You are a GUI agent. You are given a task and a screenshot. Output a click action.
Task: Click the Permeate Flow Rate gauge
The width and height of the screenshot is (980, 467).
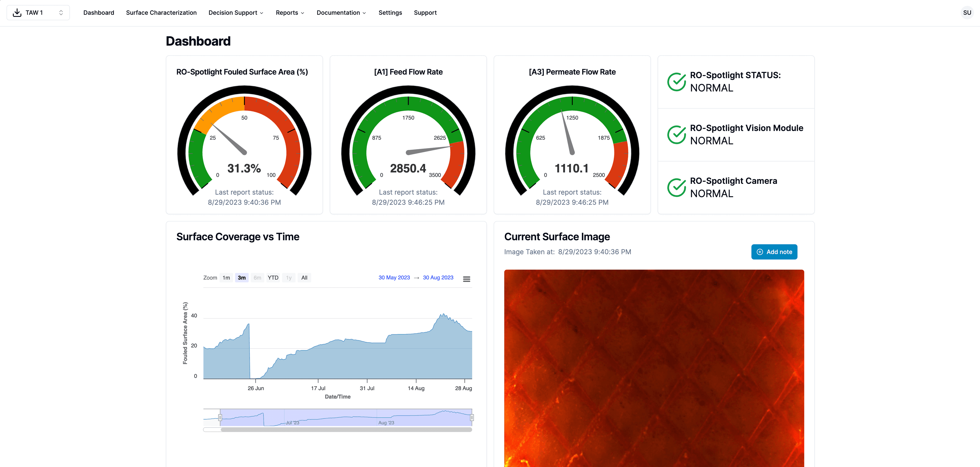(x=572, y=141)
